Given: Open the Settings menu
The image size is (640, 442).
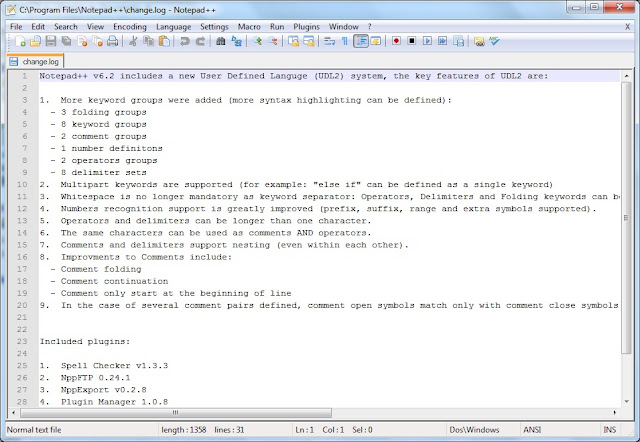Looking at the screenshot, I should 214,27.
